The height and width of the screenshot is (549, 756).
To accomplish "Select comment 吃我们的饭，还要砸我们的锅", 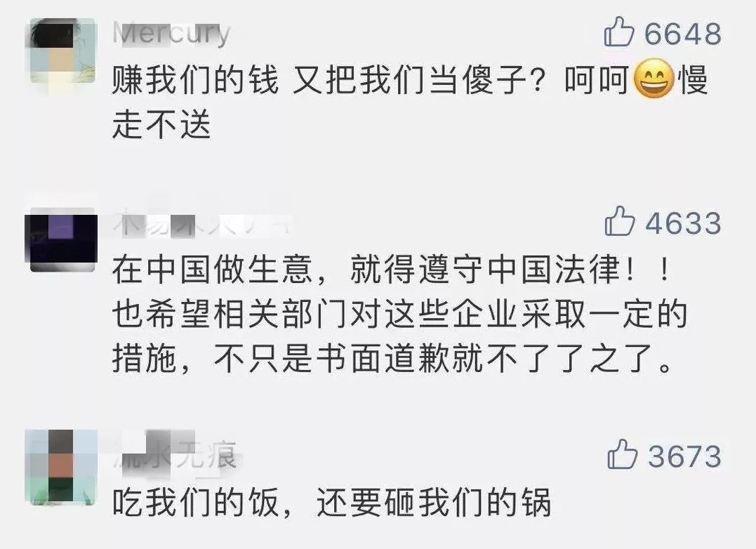I will [332, 502].
